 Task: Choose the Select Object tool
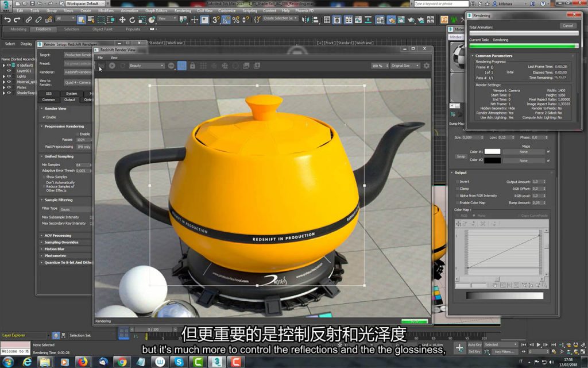click(x=82, y=20)
